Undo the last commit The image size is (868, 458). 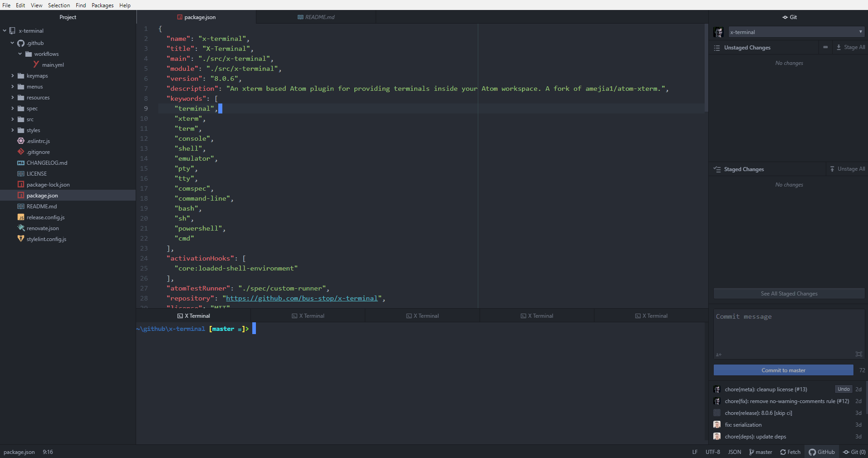843,389
